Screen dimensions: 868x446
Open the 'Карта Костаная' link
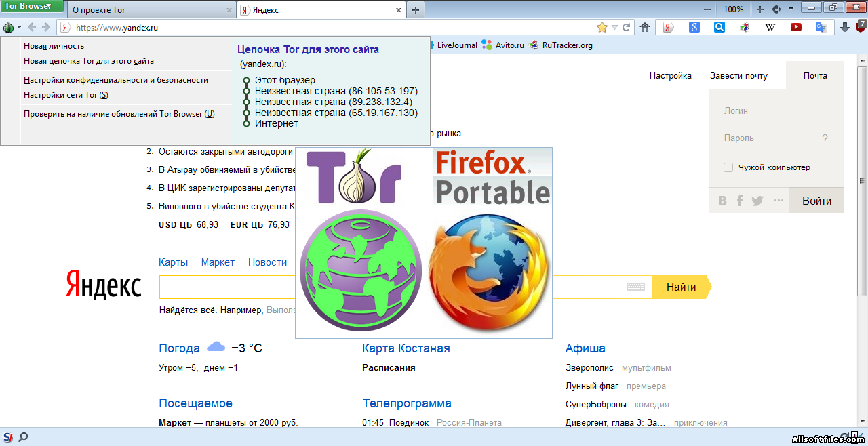pyautogui.click(x=406, y=348)
